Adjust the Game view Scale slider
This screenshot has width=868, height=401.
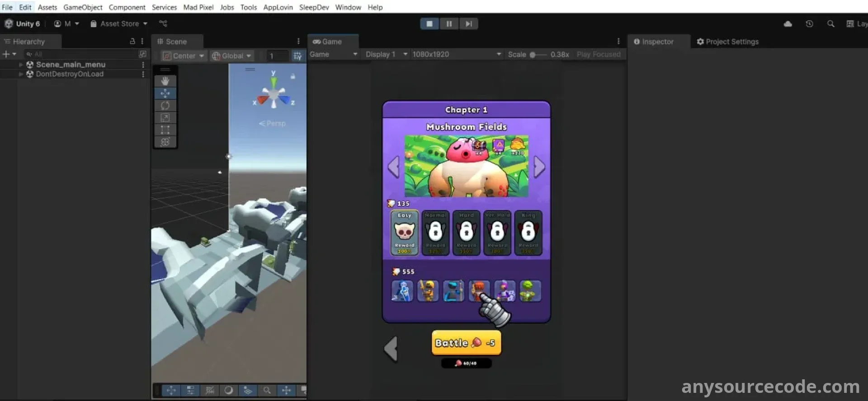pos(533,55)
